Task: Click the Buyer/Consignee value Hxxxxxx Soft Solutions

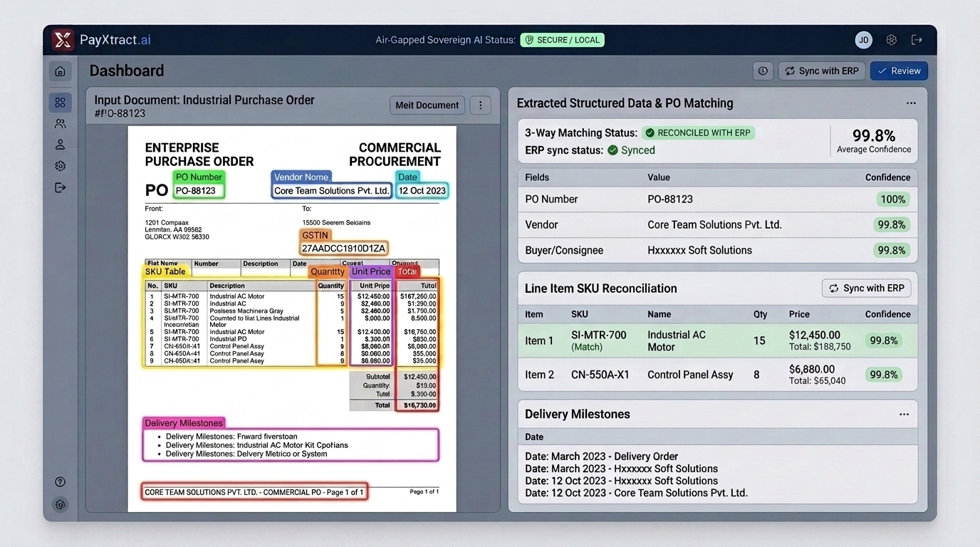Action: tap(699, 250)
